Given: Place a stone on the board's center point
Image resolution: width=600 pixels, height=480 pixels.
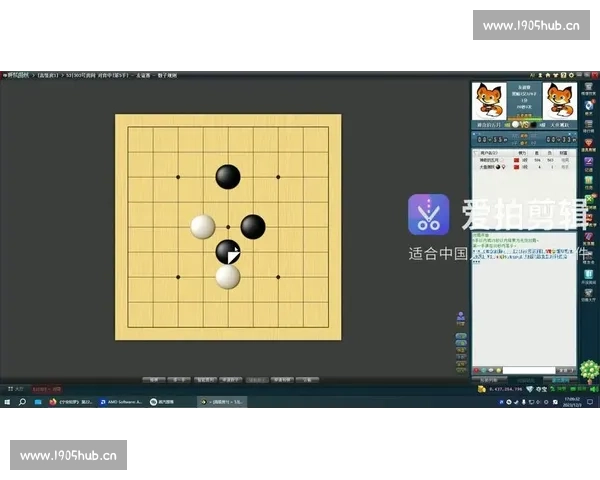Looking at the screenshot, I should (228, 227).
